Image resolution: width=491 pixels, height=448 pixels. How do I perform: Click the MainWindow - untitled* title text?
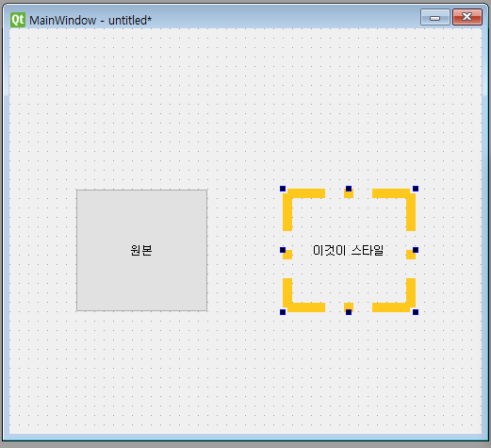click(x=90, y=21)
